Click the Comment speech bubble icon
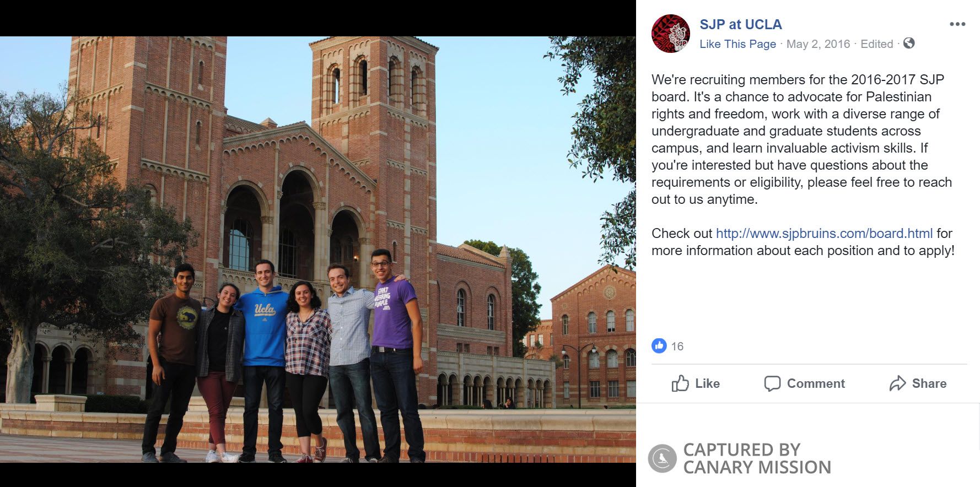The width and height of the screenshot is (980, 487). tap(772, 383)
